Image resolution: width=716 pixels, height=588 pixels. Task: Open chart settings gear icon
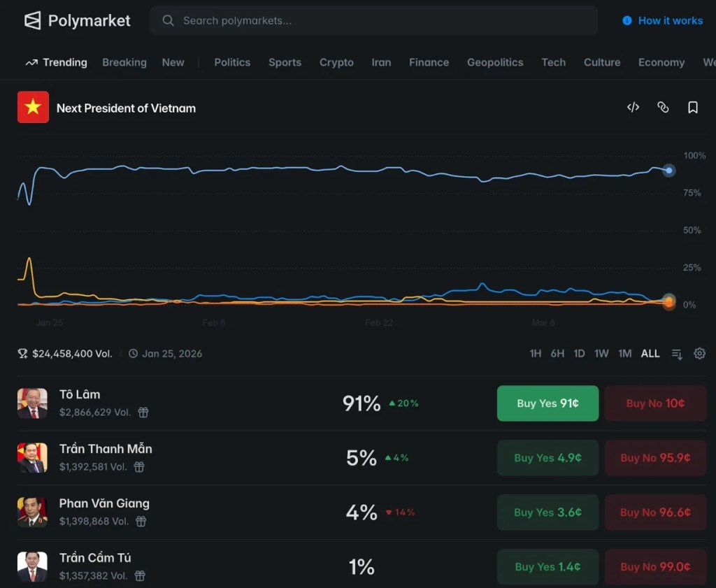699,354
